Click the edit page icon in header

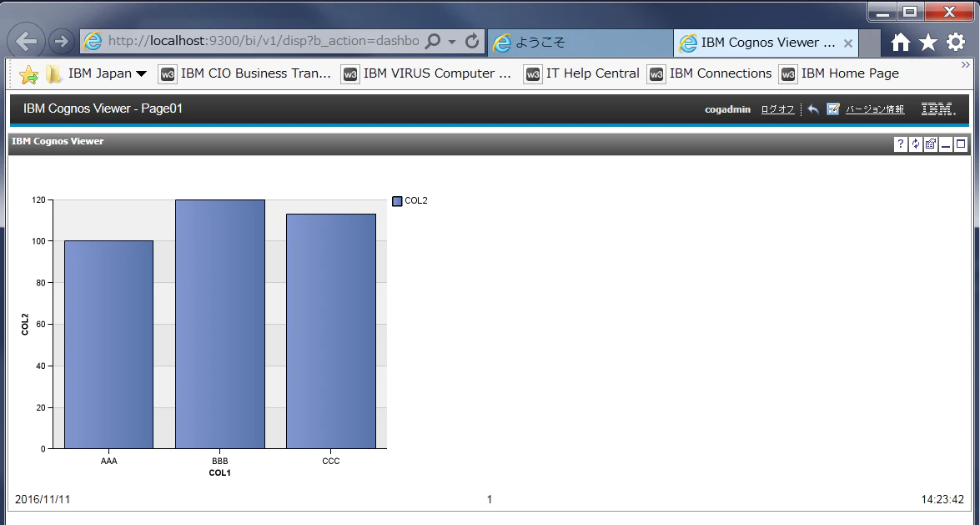833,109
